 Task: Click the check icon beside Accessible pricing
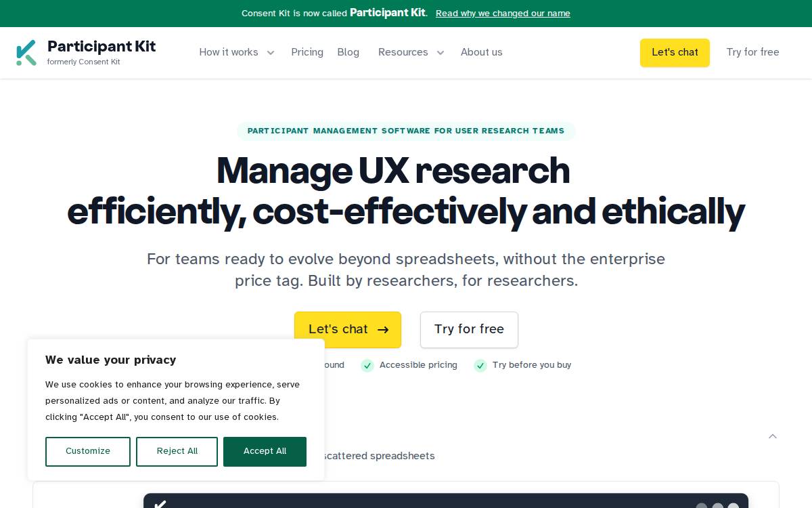click(x=367, y=366)
